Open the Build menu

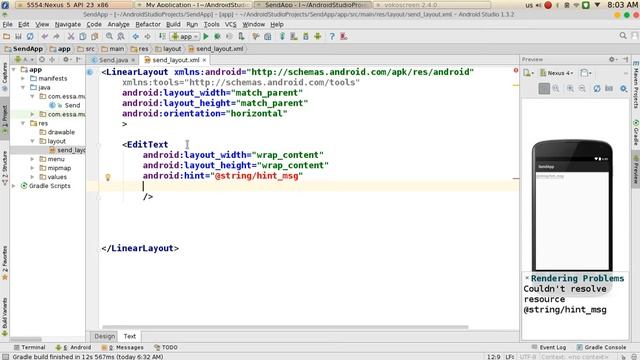point(173,24)
